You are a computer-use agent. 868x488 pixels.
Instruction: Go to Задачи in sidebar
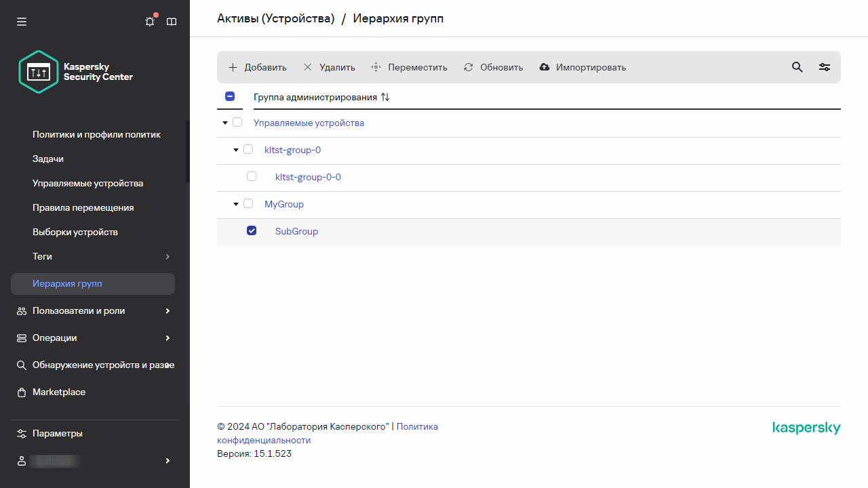click(x=48, y=159)
